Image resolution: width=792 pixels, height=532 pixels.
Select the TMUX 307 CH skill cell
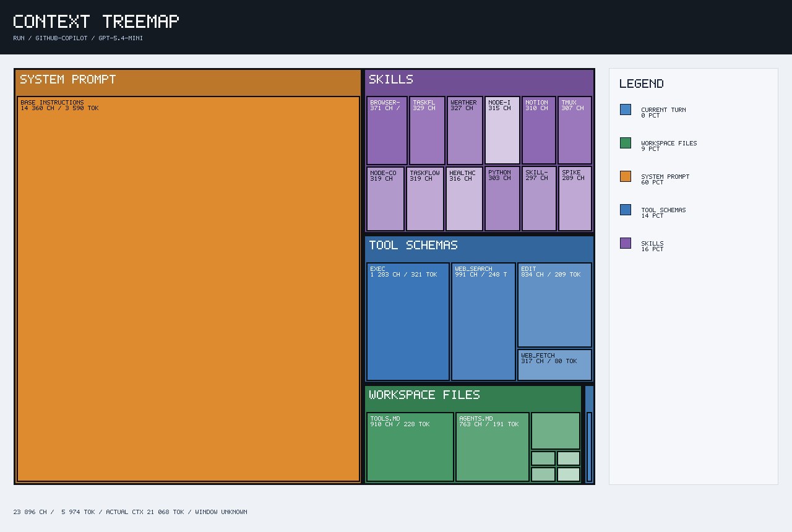coord(575,131)
